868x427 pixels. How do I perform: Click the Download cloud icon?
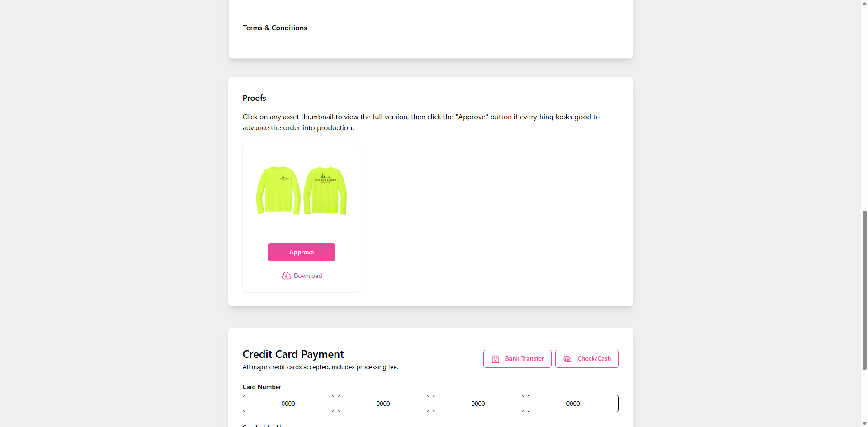(x=286, y=276)
